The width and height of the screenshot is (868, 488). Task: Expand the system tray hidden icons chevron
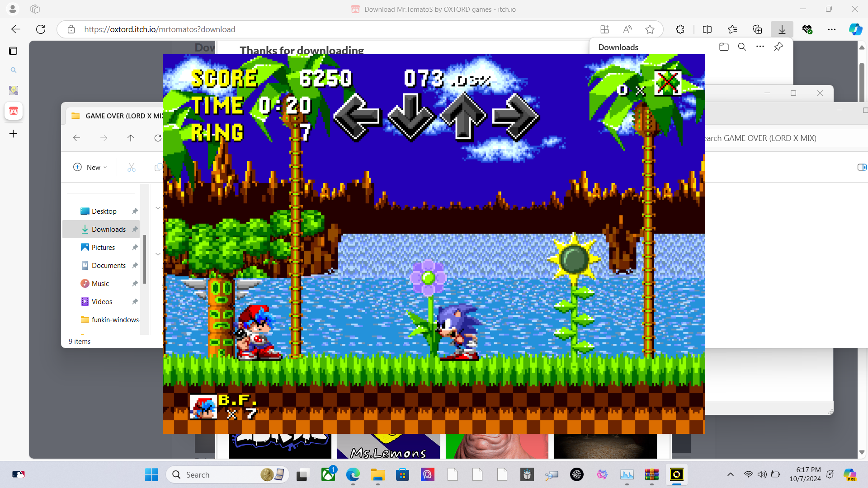[730, 474]
